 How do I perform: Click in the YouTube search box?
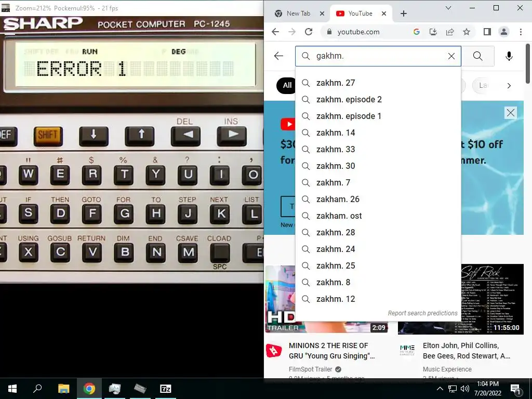pos(378,56)
